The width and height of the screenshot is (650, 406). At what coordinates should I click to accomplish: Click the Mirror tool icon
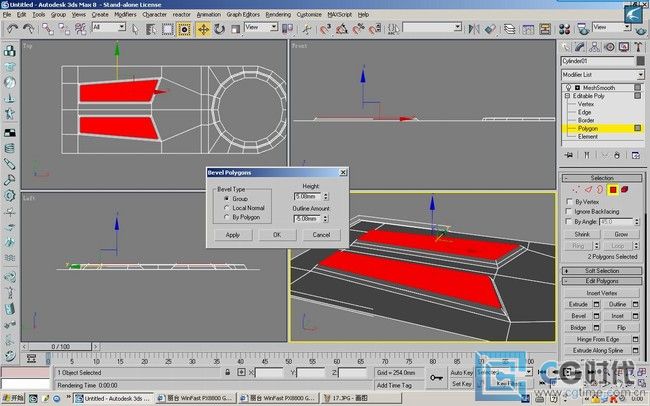[x=474, y=29]
